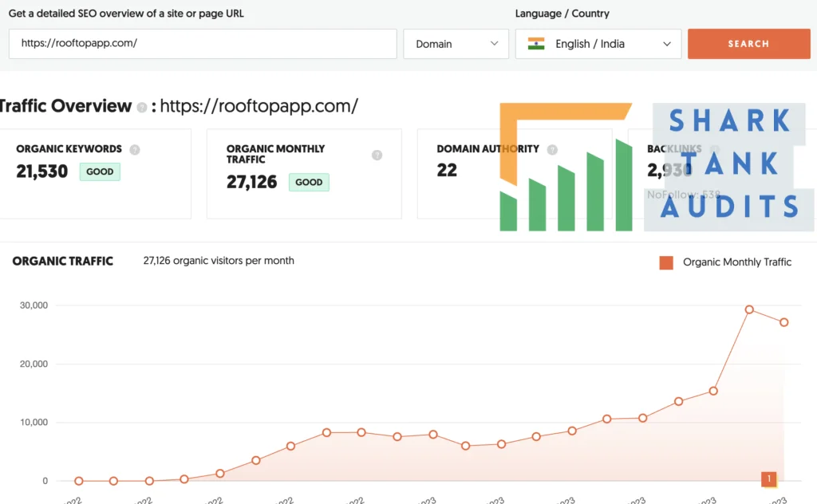Click the 20,000 y-axis label

(x=34, y=364)
